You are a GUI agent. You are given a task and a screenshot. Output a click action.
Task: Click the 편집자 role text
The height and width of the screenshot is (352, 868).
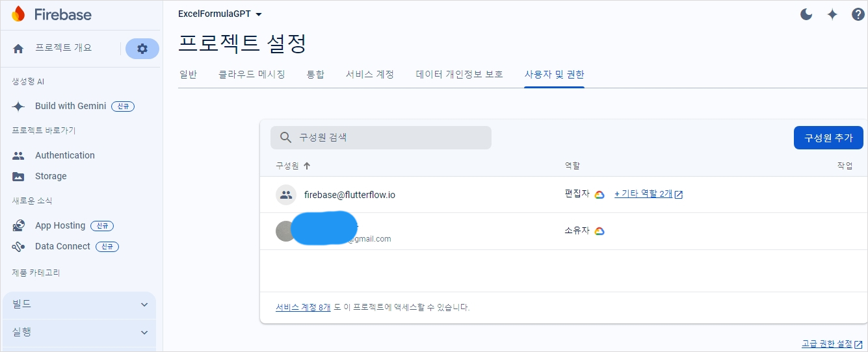point(577,194)
